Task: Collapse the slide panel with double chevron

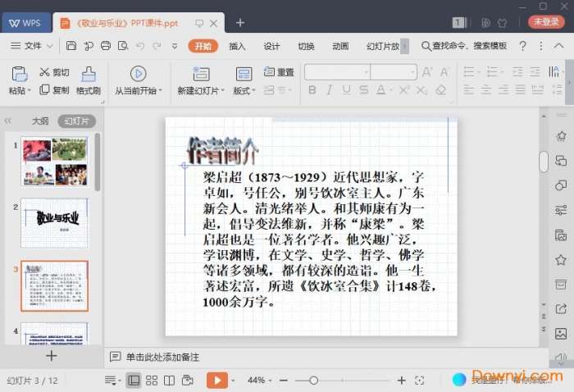Action: pyautogui.click(x=8, y=121)
